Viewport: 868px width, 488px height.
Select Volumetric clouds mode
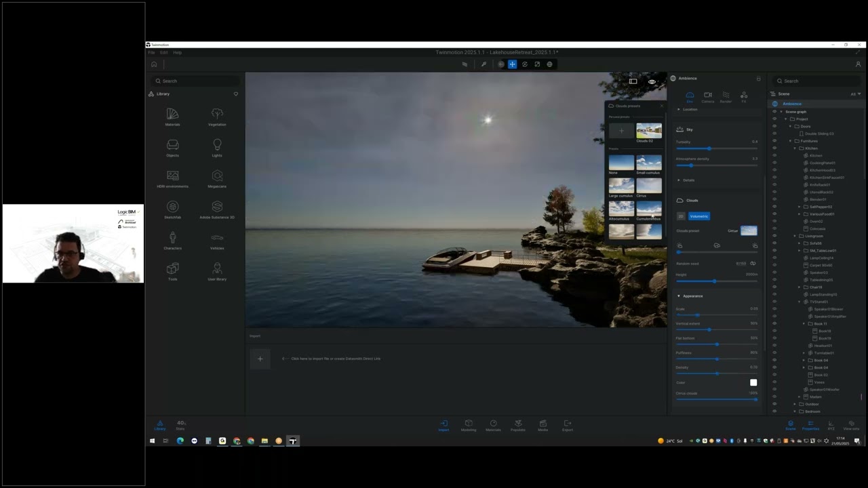click(698, 216)
